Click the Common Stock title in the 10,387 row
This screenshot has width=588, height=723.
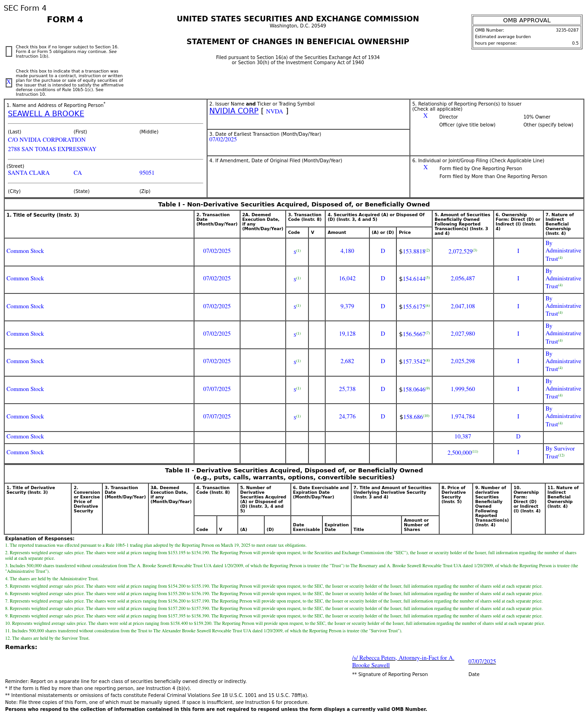click(25, 437)
